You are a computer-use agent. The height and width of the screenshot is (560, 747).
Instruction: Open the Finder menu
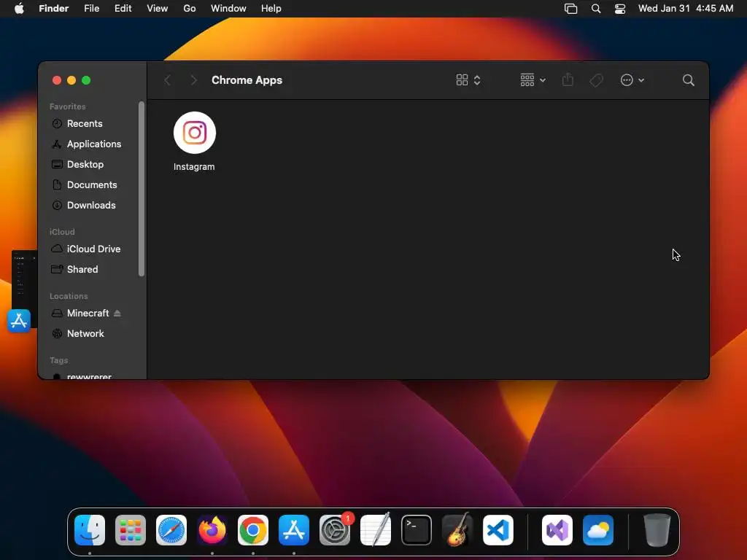click(x=54, y=9)
